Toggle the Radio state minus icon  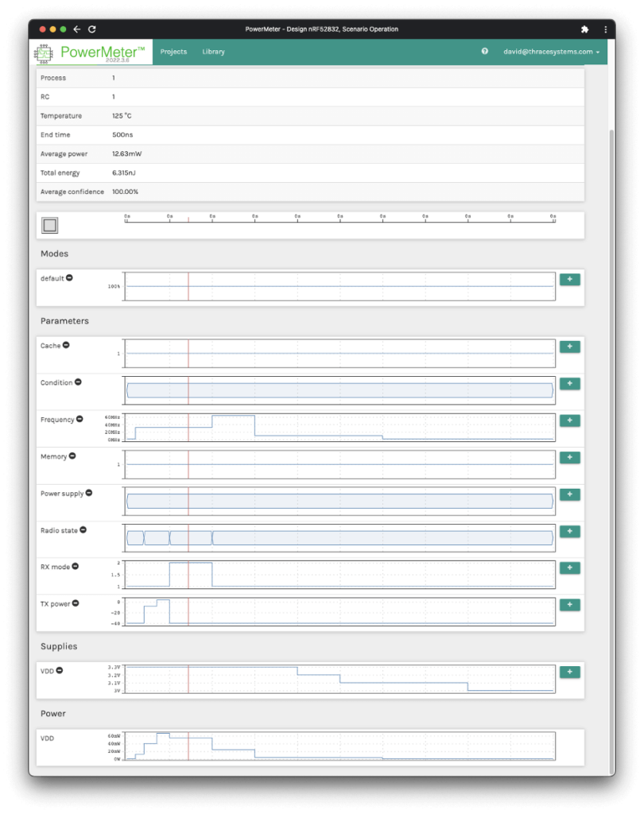click(83, 530)
